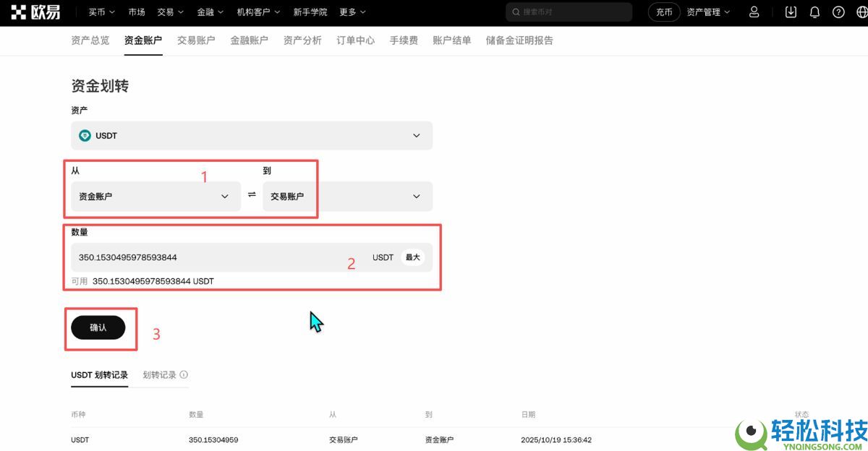The image size is (868, 451).
Task: Expand the 资金账户 source account dropdown
Action: 155,196
